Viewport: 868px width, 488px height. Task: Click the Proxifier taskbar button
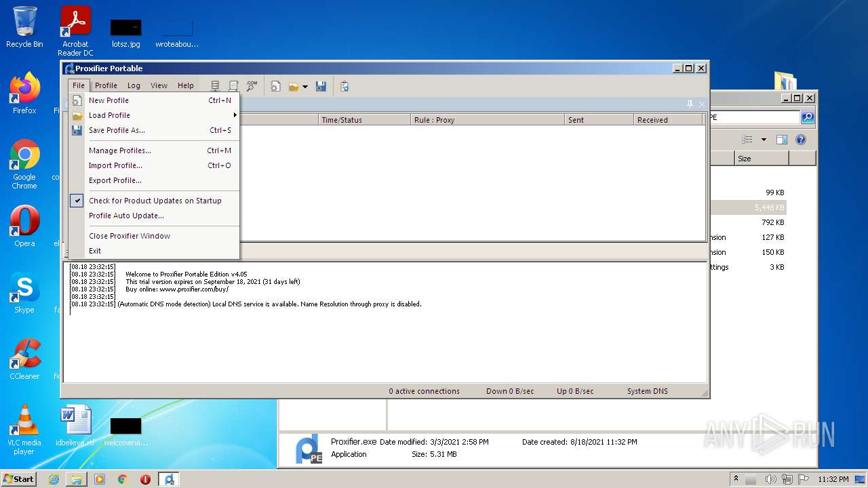[x=169, y=479]
